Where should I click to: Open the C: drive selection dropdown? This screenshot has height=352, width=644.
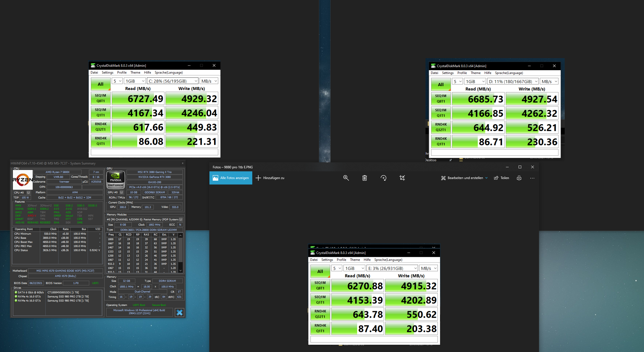click(x=173, y=81)
